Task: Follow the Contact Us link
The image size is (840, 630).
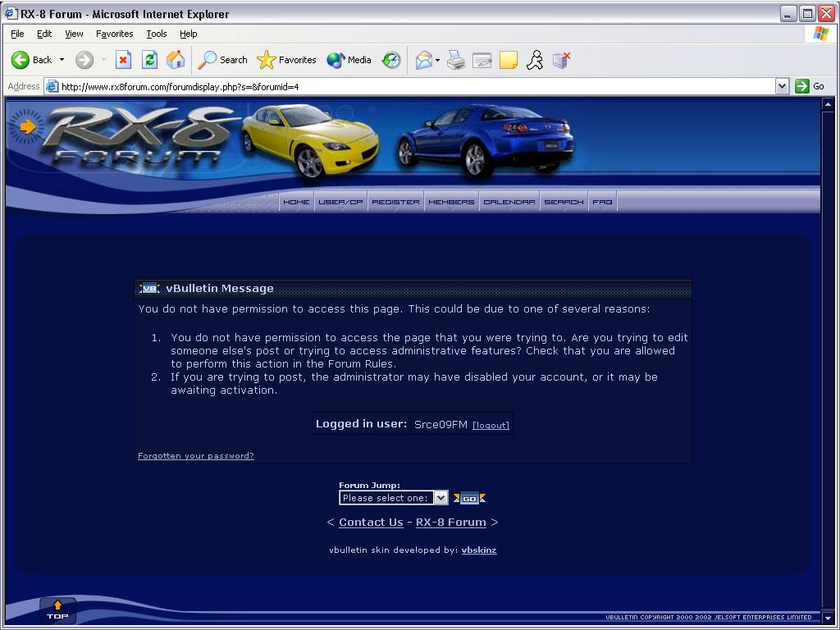Action: click(x=371, y=523)
